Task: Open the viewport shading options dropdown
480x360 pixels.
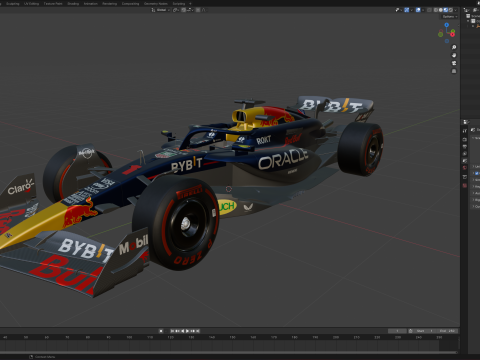Action: click(455, 10)
